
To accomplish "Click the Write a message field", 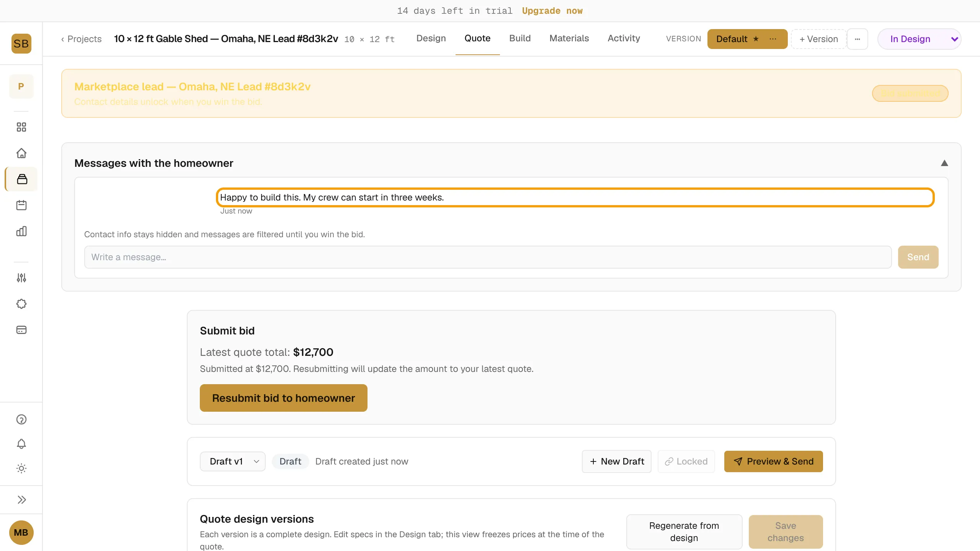I will click(488, 257).
